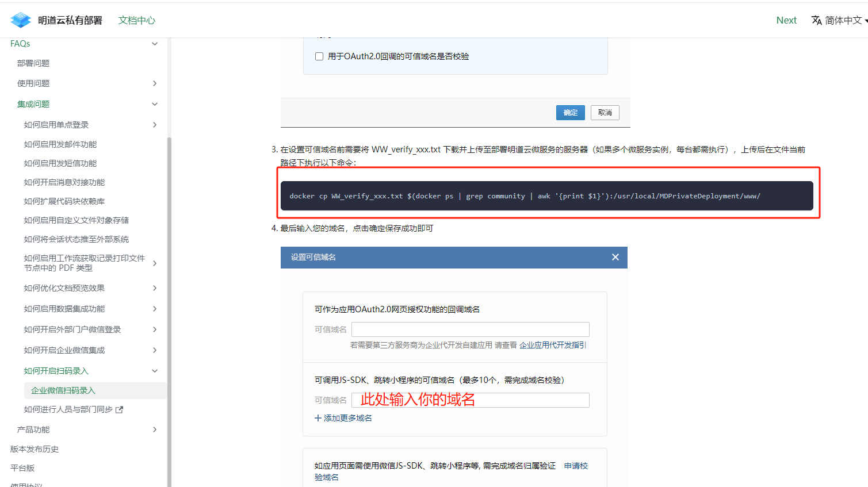This screenshot has width=868, height=487.
Task: Toggle the OAuth2.0 回调可信域名校验 checkbox
Action: (319, 56)
